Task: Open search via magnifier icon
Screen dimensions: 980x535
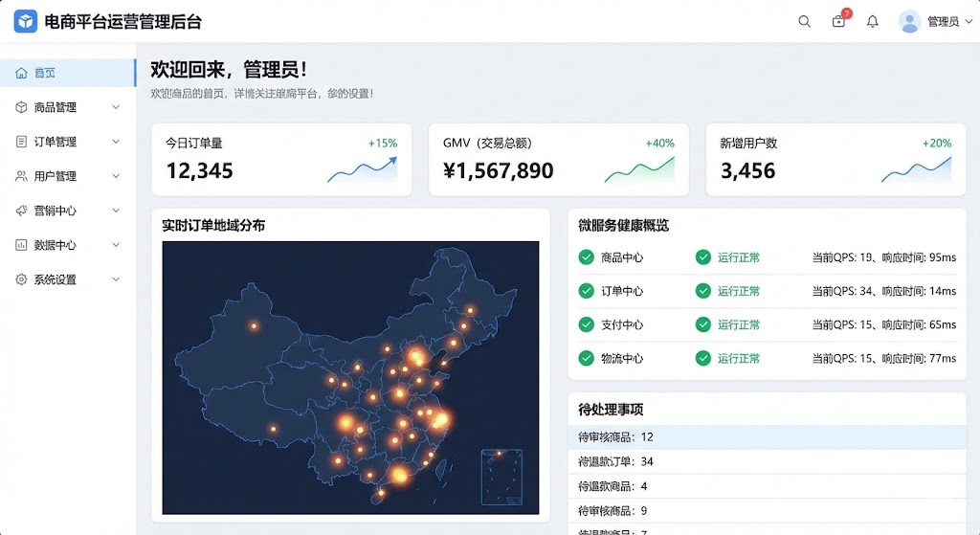Action: tap(804, 21)
